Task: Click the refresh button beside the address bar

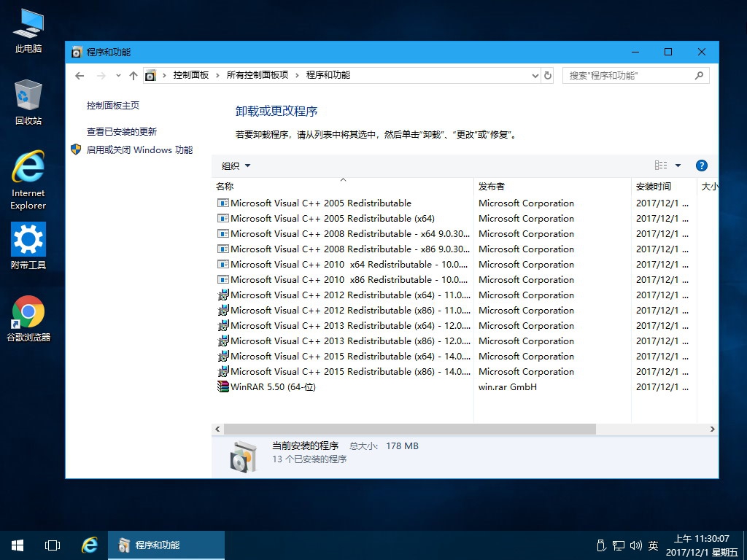Action: click(x=548, y=75)
